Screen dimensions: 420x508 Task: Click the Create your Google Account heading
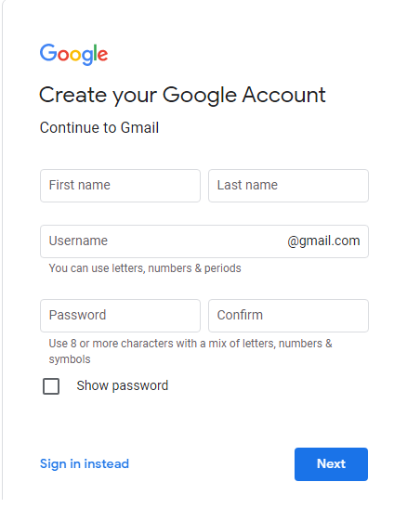coord(182,96)
